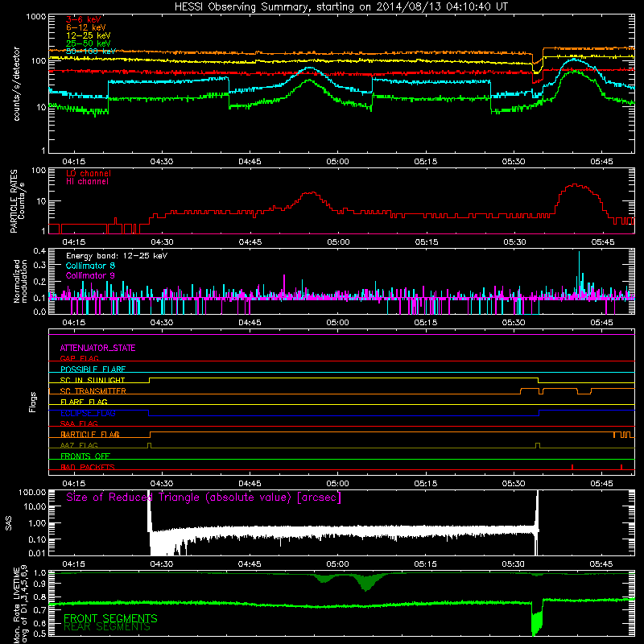Select the Collimator 9 legend entry

coord(90,275)
